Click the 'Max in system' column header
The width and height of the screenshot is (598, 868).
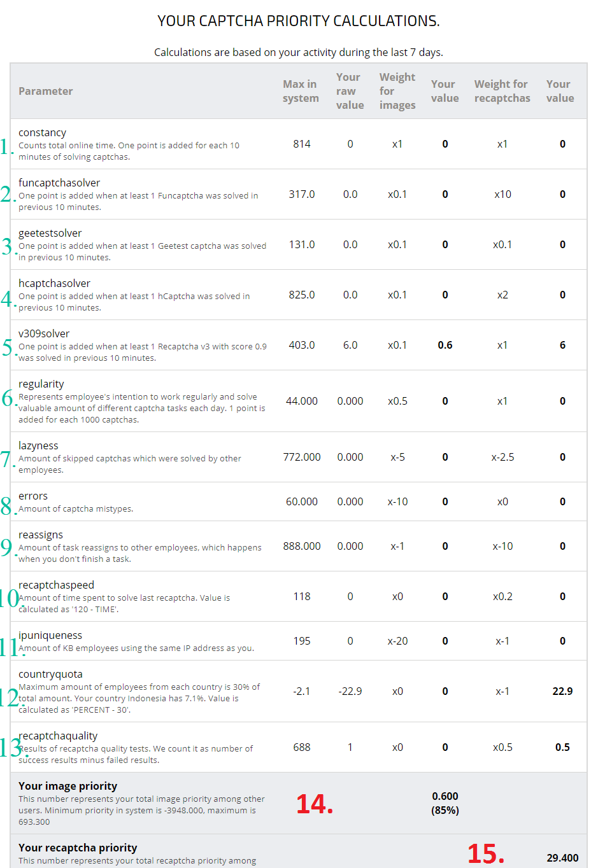[301, 91]
